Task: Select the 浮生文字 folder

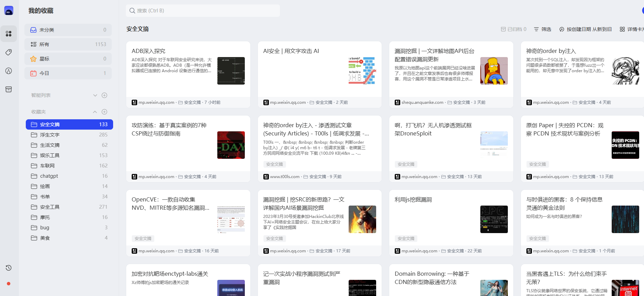Action: point(69,135)
